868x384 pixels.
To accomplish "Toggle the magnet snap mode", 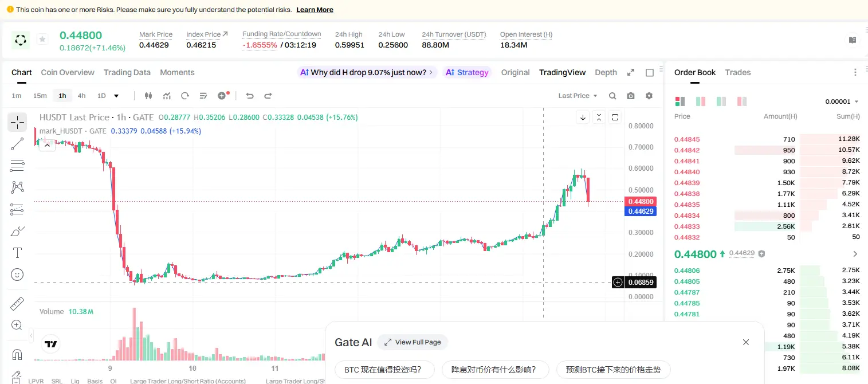I will [x=17, y=354].
